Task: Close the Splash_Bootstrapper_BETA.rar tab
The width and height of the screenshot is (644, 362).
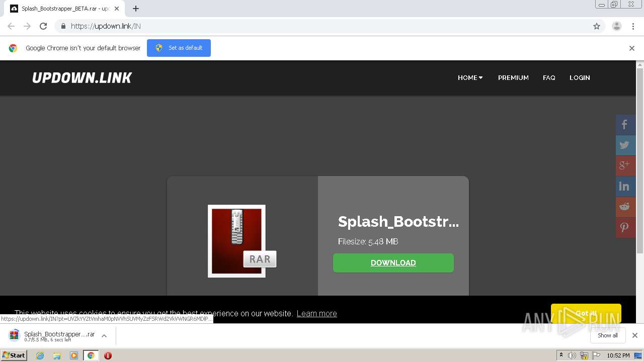Action: 117,9
